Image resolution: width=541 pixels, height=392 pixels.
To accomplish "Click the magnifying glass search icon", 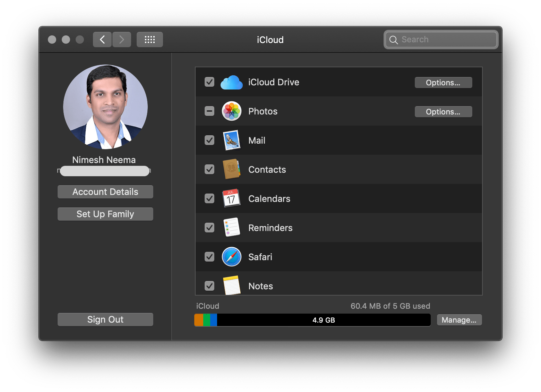I will (394, 40).
